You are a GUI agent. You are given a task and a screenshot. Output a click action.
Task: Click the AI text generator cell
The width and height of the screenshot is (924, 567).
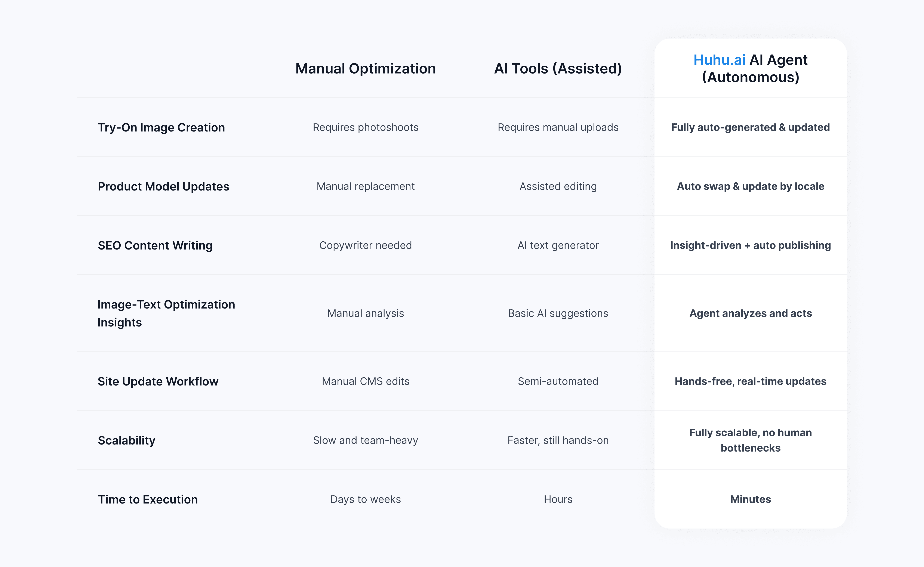[558, 245]
